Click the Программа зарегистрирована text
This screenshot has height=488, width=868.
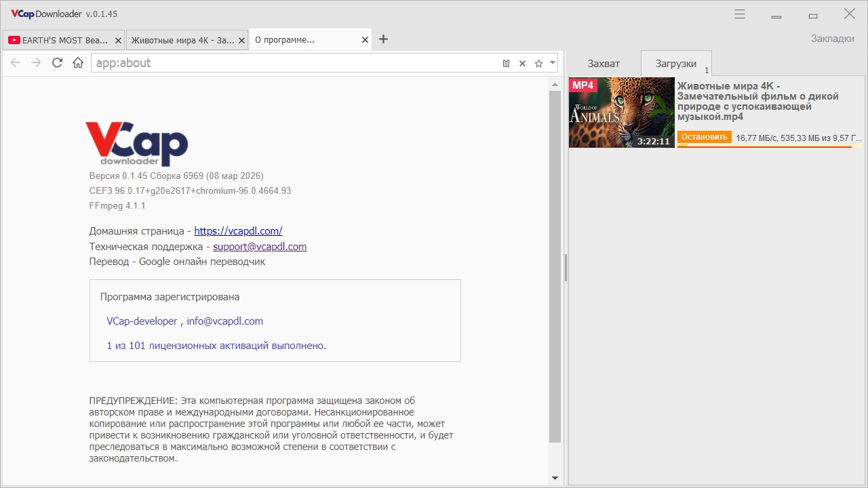tap(170, 297)
